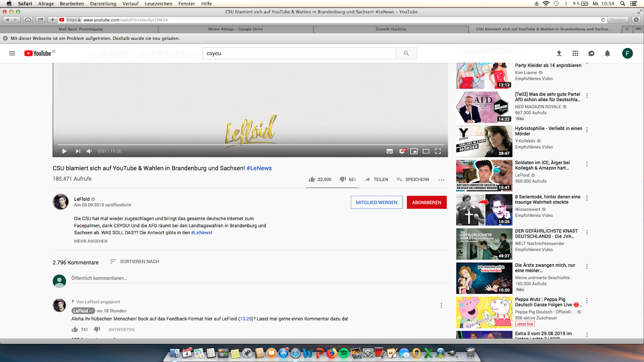This screenshot has height=362, width=644.
Task: Switch to miniplayer mode
Action: [414, 151]
